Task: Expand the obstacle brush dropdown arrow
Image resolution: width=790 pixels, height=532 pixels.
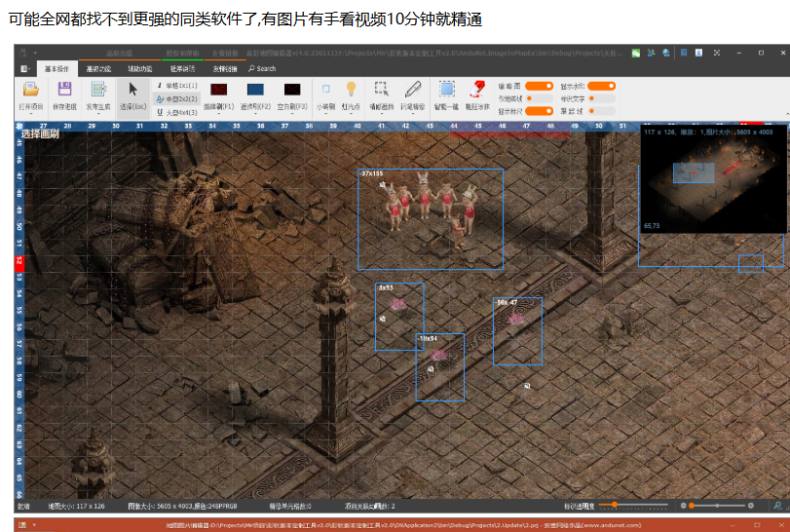Action: click(x=218, y=114)
